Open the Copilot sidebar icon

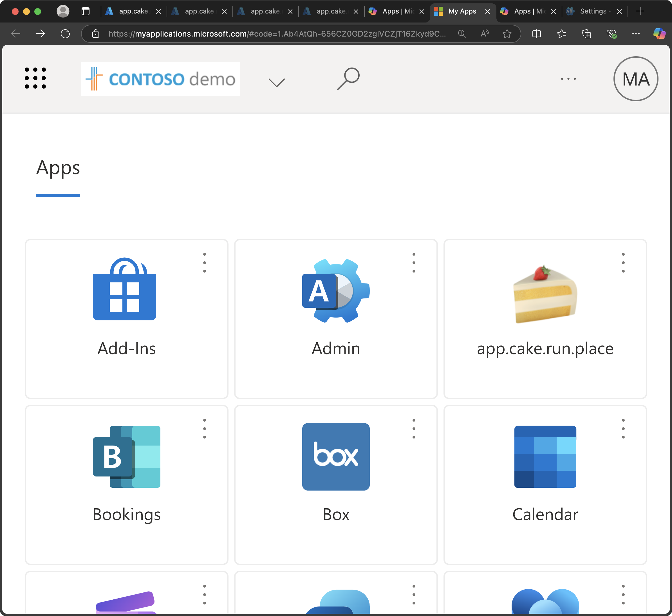tap(659, 34)
